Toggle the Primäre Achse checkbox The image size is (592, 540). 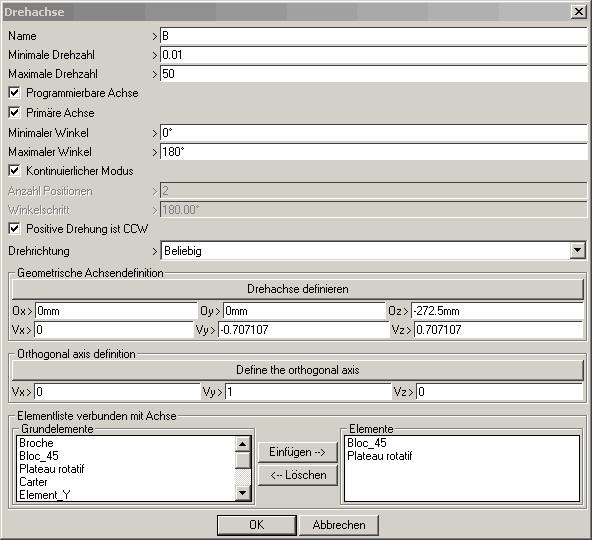[14, 113]
